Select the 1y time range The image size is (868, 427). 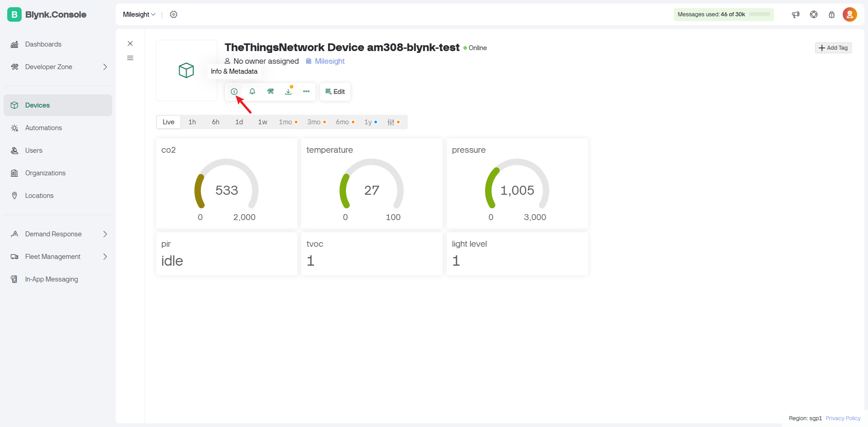[x=371, y=122]
